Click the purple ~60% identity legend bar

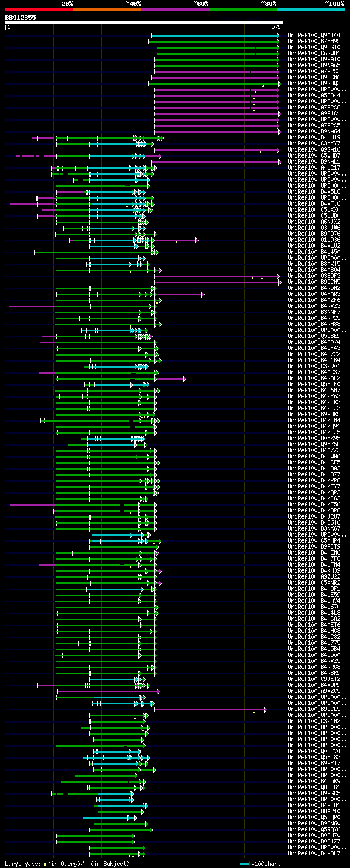click(175, 10)
